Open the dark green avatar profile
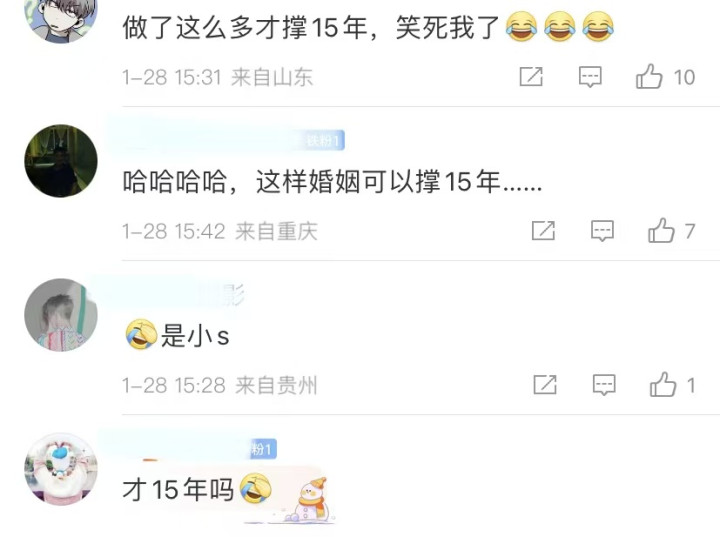This screenshot has height=537, width=720. 61,161
